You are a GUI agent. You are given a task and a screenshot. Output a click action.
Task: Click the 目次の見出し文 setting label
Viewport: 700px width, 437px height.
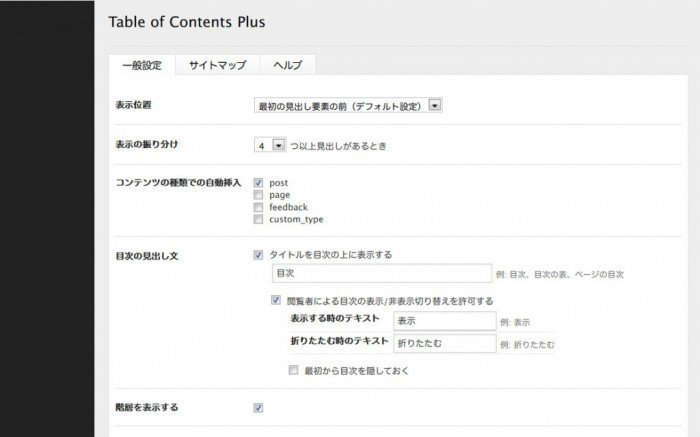(x=148, y=255)
